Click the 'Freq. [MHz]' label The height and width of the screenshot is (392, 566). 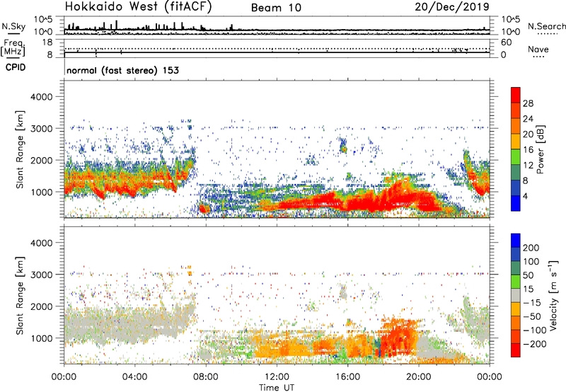click(x=13, y=47)
